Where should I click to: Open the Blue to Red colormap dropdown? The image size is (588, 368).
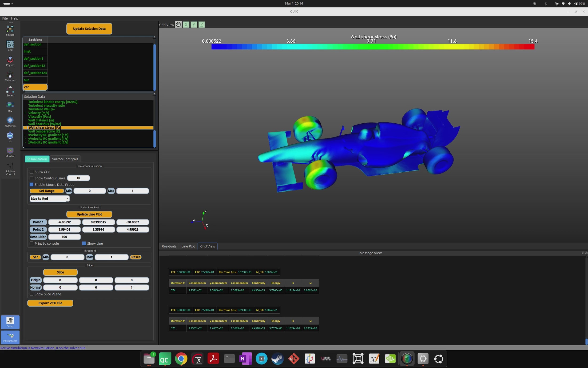[x=50, y=199]
